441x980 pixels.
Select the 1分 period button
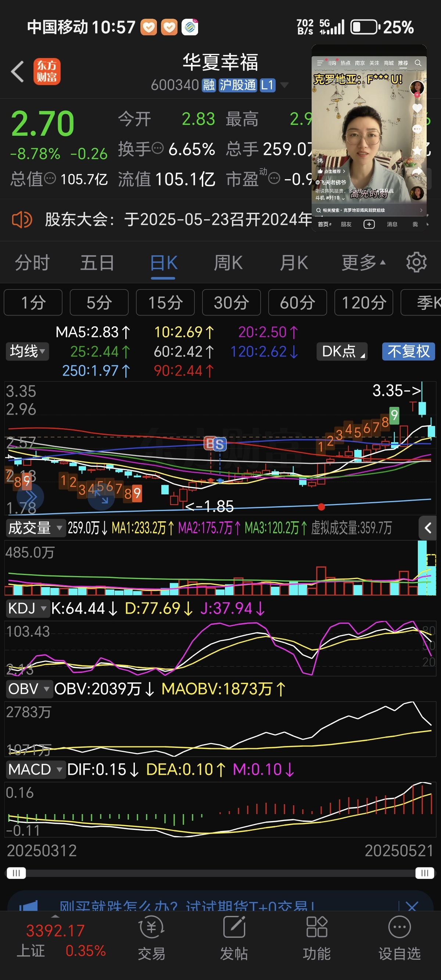tap(33, 302)
